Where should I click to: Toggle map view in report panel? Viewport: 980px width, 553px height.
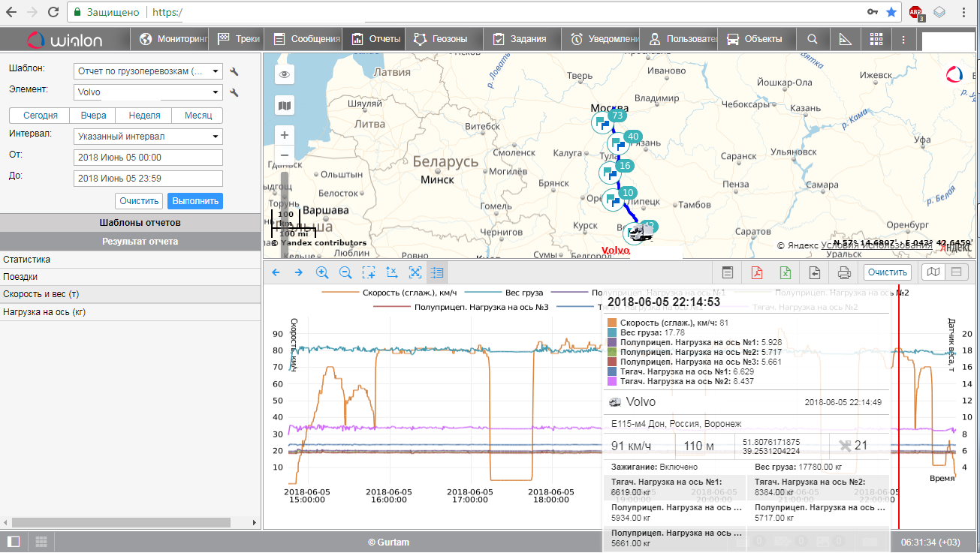[933, 272]
